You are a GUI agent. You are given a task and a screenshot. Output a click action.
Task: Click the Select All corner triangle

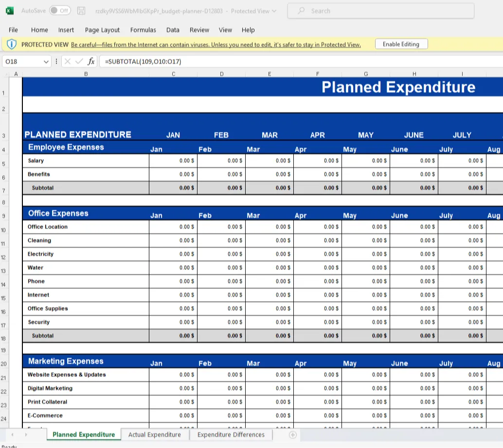click(6, 74)
